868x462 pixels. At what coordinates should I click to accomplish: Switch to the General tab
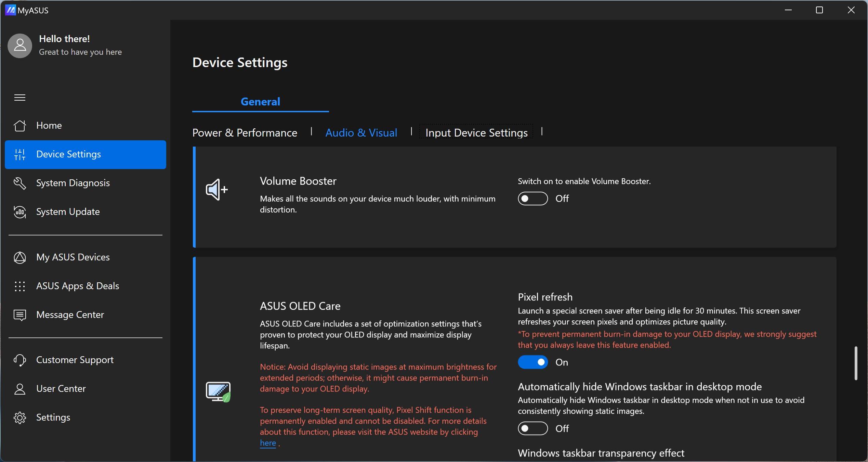click(x=260, y=102)
